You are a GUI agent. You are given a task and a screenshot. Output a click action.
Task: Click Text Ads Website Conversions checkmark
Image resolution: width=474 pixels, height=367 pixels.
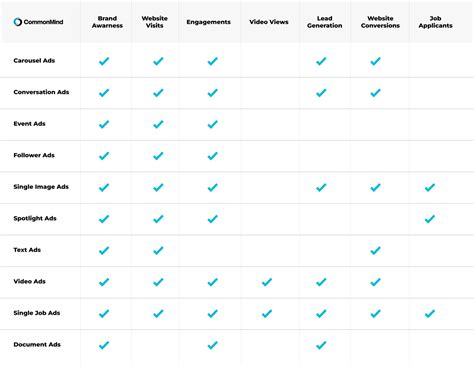[x=375, y=250]
